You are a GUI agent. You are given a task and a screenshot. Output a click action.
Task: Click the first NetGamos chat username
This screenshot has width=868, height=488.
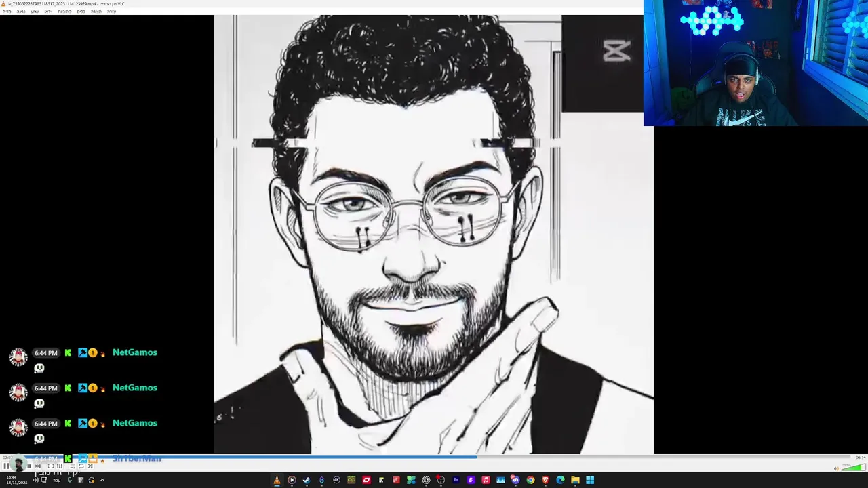pos(134,352)
